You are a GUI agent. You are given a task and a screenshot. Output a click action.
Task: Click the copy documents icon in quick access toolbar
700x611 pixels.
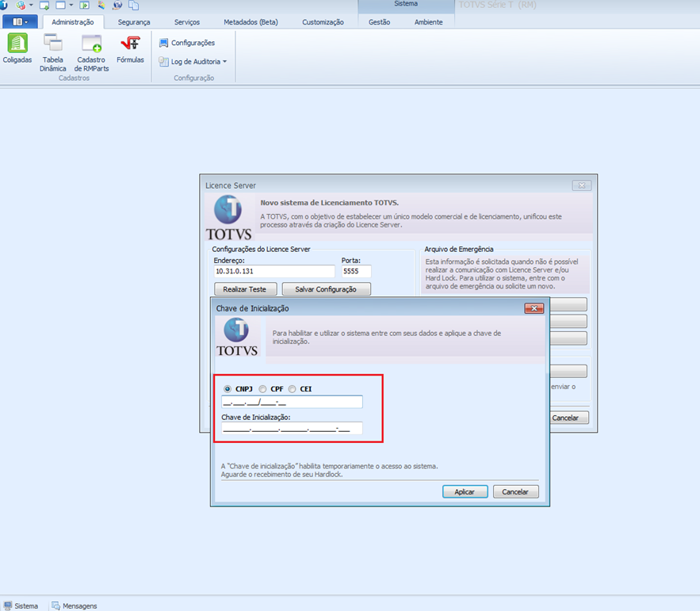click(133, 6)
